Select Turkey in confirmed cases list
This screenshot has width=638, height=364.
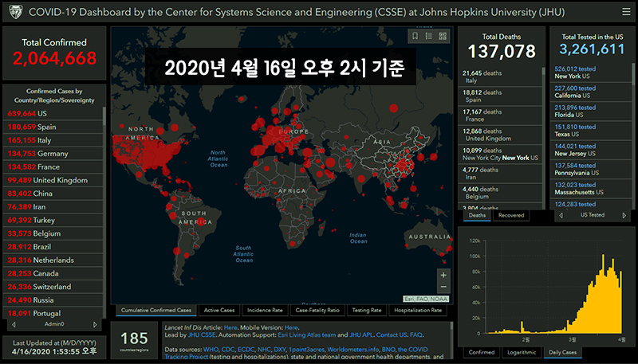[x=53, y=220]
